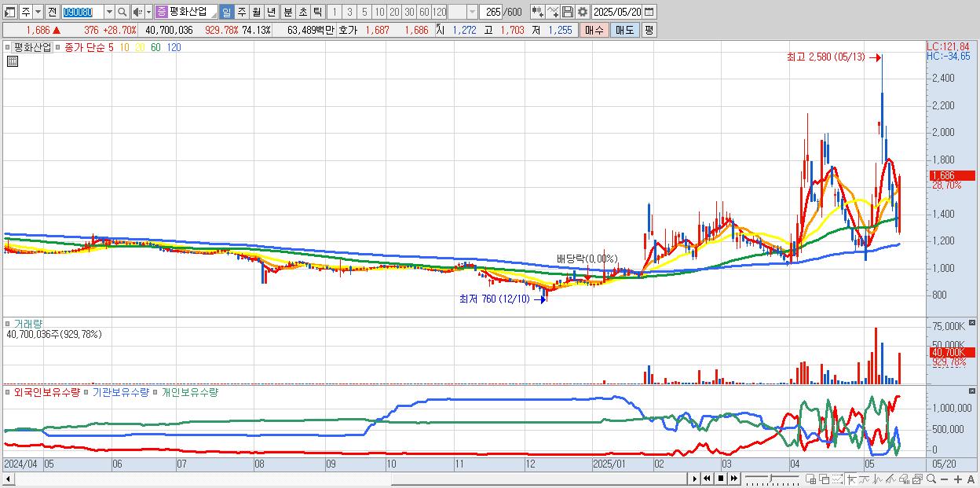Play the chart replay
The width and height of the screenshot is (980, 488).
pos(695,479)
